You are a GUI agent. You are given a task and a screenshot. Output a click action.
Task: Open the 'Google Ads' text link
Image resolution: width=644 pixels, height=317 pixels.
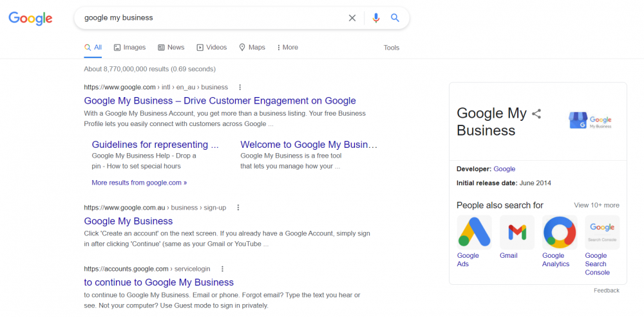coord(468,260)
